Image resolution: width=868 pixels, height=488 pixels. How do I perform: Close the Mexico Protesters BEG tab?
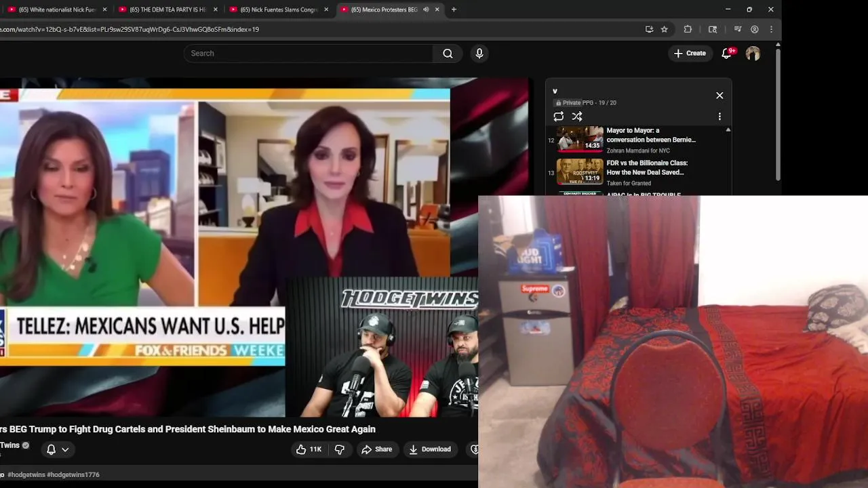[437, 9]
